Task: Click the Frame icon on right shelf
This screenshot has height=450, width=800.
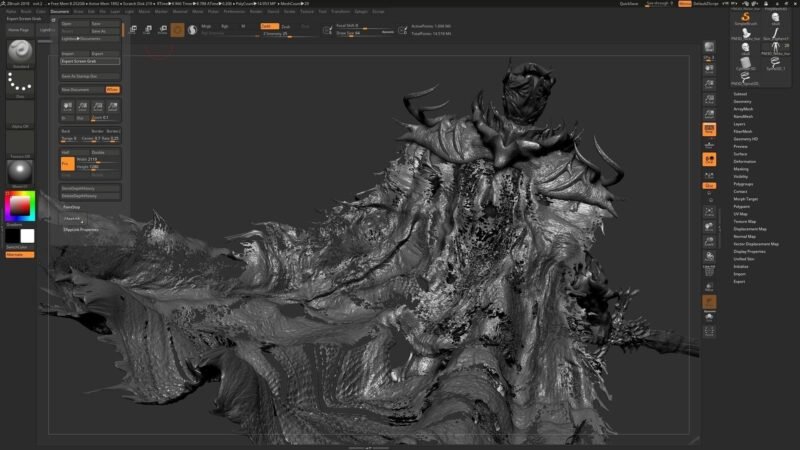Action: 709,212
